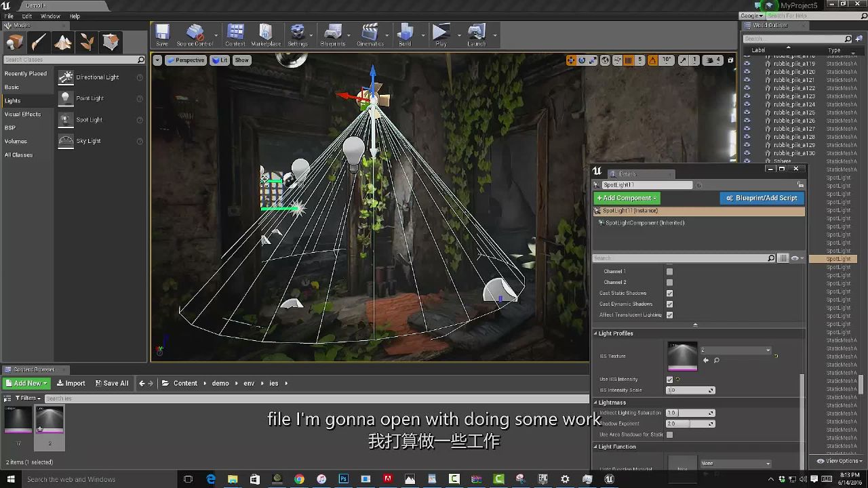Image resolution: width=868 pixels, height=488 pixels.
Task: Uncheck Use IES Intensity
Action: point(669,380)
